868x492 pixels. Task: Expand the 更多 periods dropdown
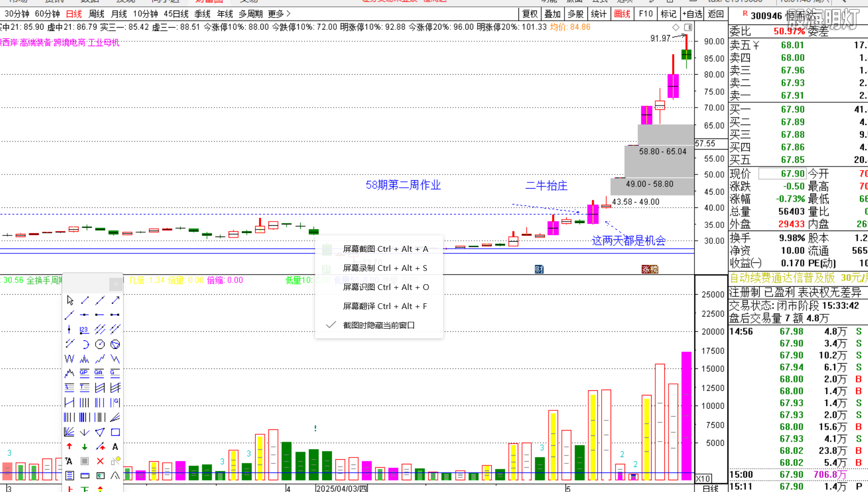279,14
